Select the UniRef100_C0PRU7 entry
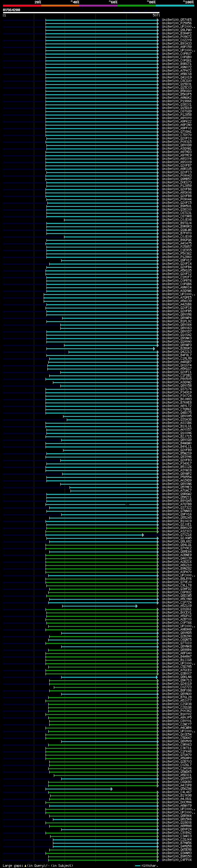Viewport: 197px width, 868px height. (x=177, y=54)
